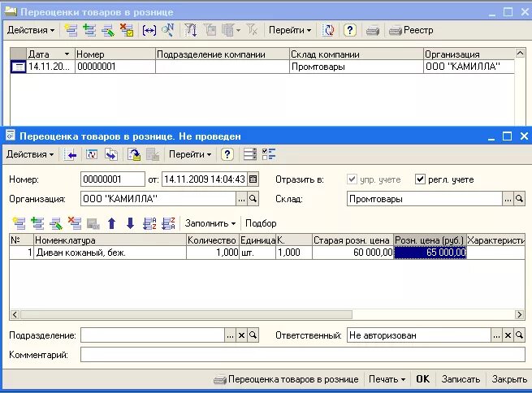
Task: Click Закрыть to close the document
Action: point(509,379)
